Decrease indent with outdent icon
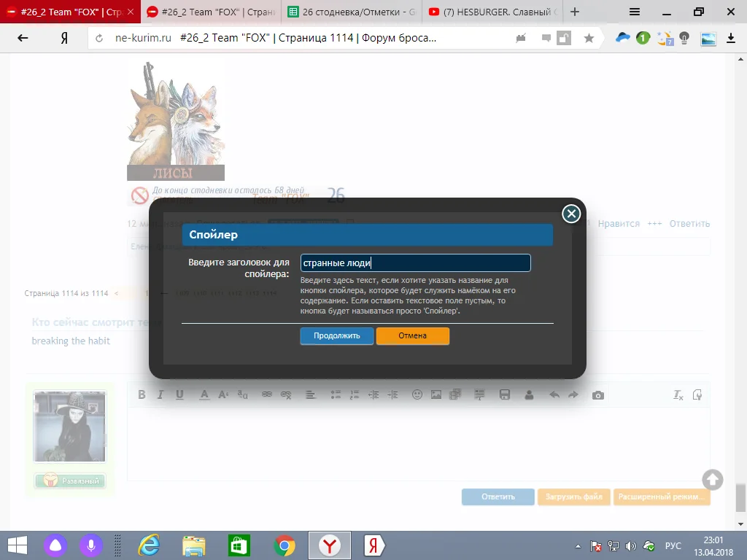The height and width of the screenshot is (560, 747). tap(373, 394)
